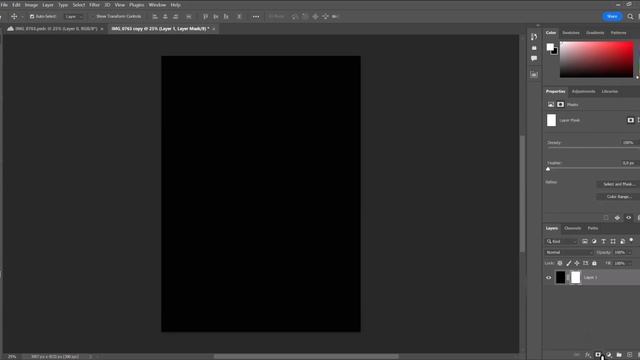640x360 pixels.
Task: Click the Color Range button
Action: click(619, 197)
